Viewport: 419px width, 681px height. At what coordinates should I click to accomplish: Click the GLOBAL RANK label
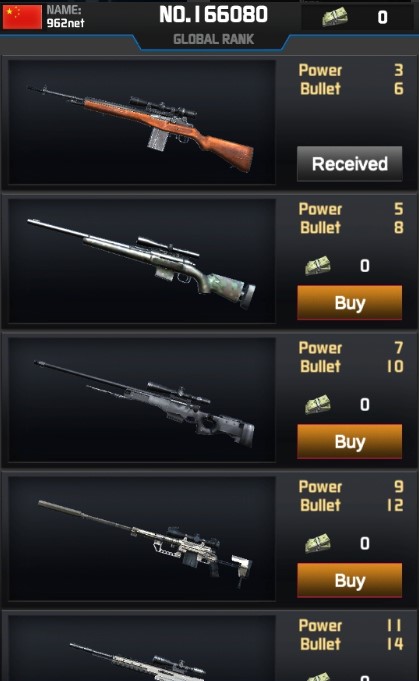click(x=213, y=40)
